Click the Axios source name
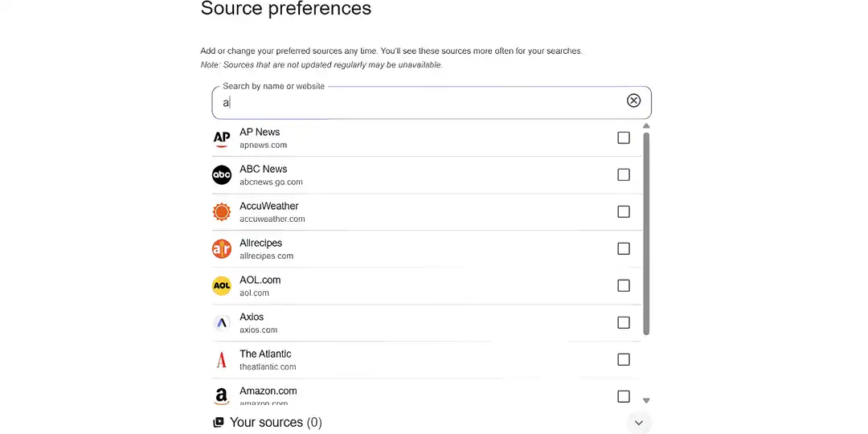 pyautogui.click(x=252, y=317)
